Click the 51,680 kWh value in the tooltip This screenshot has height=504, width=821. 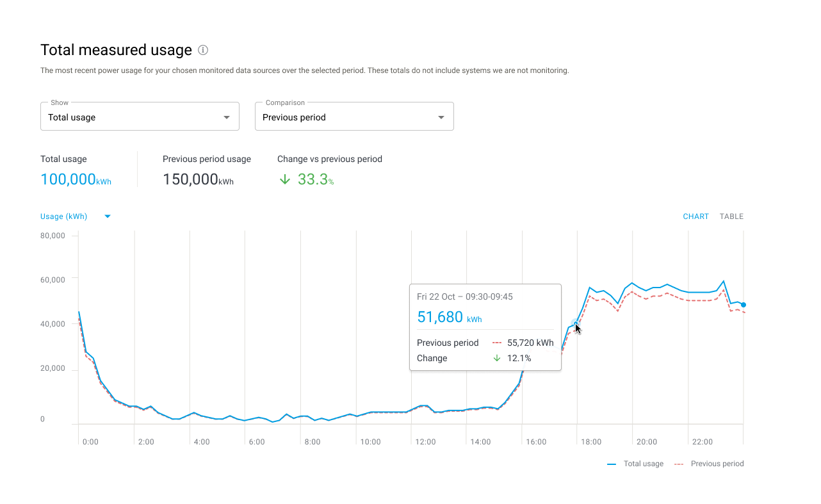tap(449, 317)
